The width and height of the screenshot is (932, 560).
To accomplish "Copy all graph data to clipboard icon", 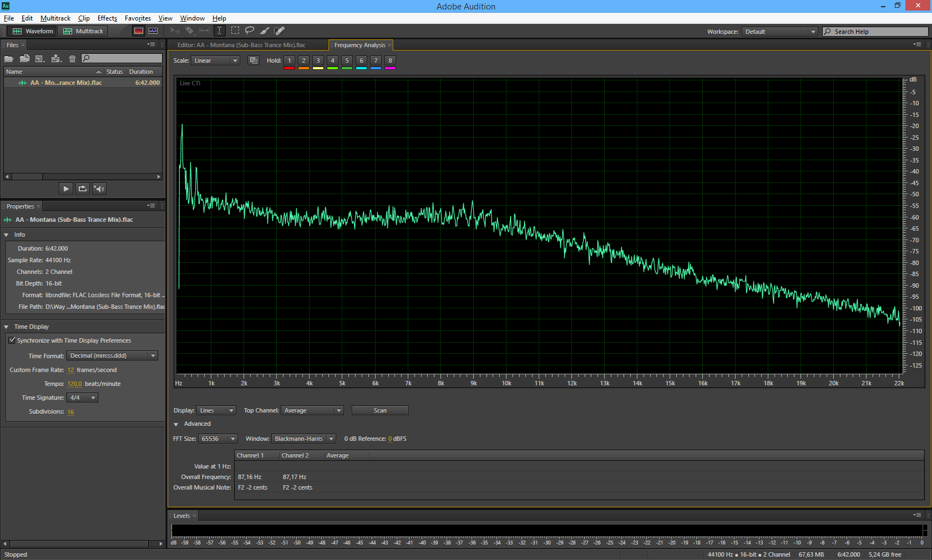I will (254, 60).
